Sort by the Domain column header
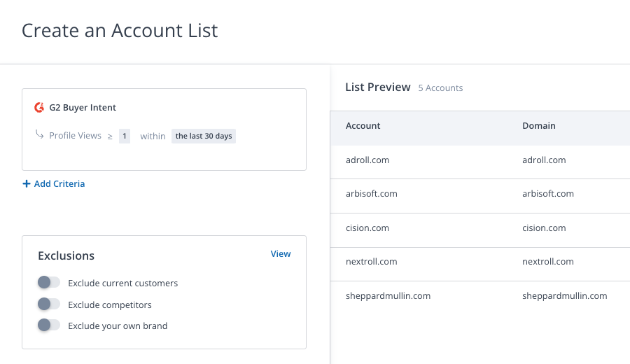630x364 pixels. click(539, 126)
